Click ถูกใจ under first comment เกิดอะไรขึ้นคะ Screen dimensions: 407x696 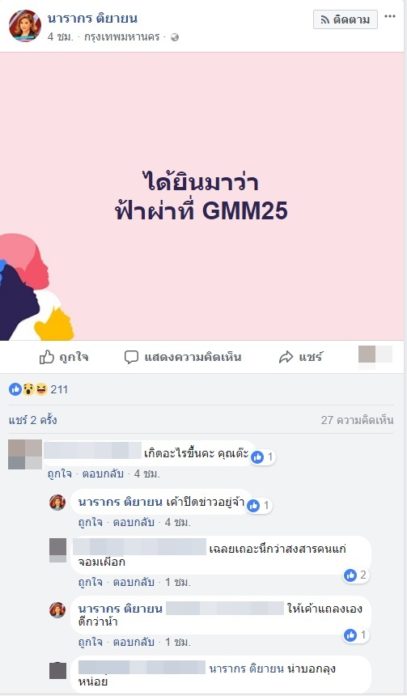coord(59,474)
